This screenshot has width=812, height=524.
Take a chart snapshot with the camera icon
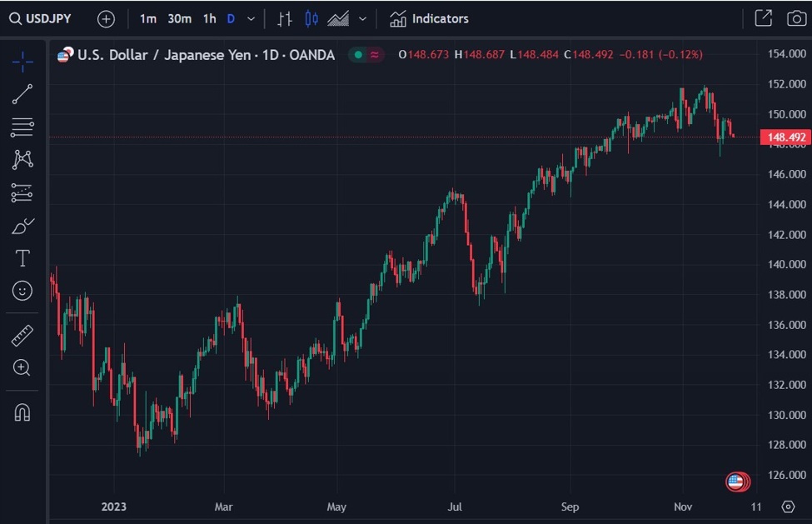click(x=796, y=17)
